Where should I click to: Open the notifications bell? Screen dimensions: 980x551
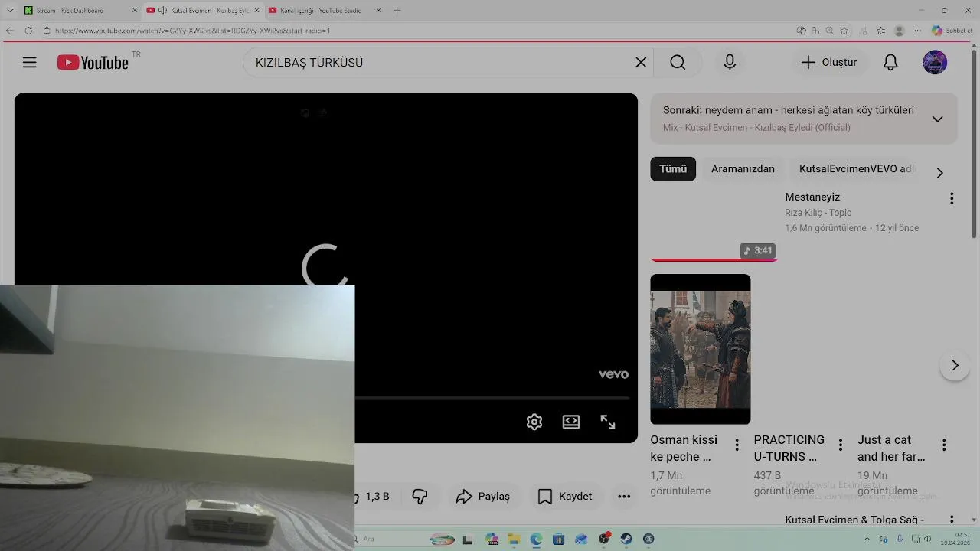click(890, 63)
